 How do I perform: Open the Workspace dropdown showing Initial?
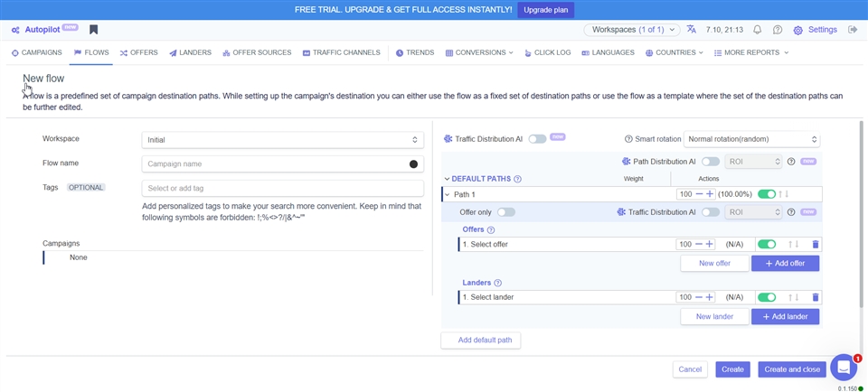point(282,140)
